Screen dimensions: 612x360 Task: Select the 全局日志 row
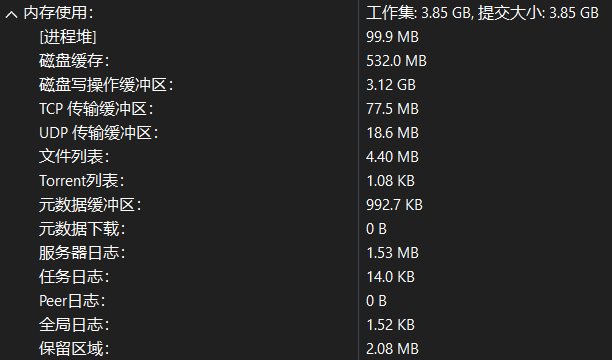[306, 325]
